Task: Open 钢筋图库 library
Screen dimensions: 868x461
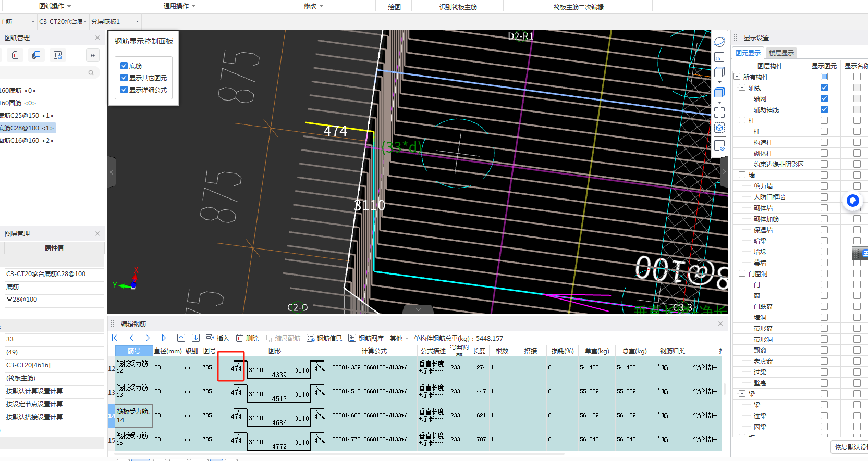Action: pyautogui.click(x=366, y=338)
